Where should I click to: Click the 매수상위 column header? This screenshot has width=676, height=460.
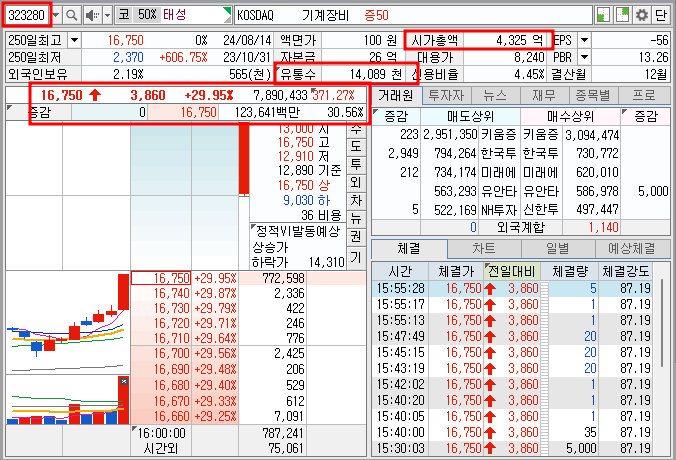pos(570,116)
